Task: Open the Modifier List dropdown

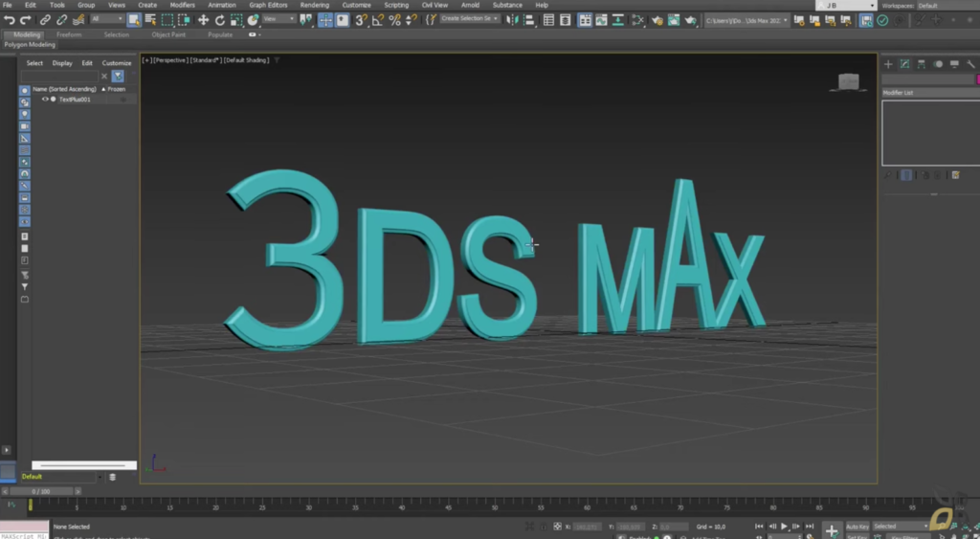Action: click(x=930, y=93)
